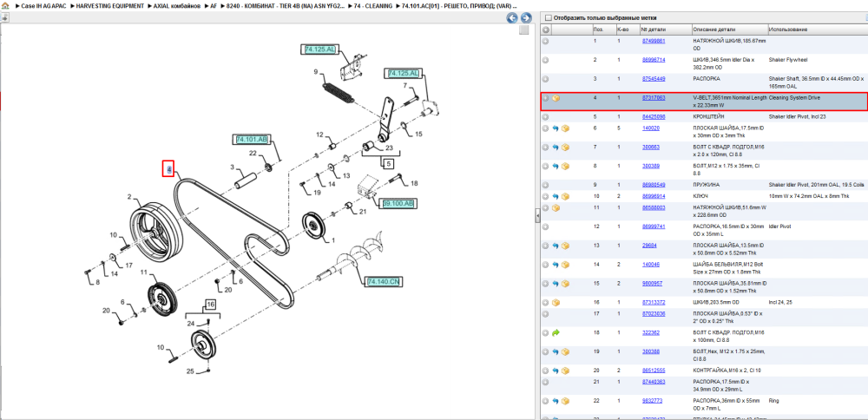Open part number link 87545449
Screen dimensions: 868x420
pyautogui.click(x=654, y=79)
